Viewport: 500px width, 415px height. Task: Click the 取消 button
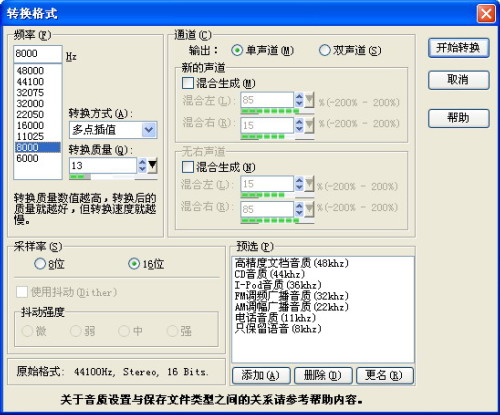click(458, 80)
